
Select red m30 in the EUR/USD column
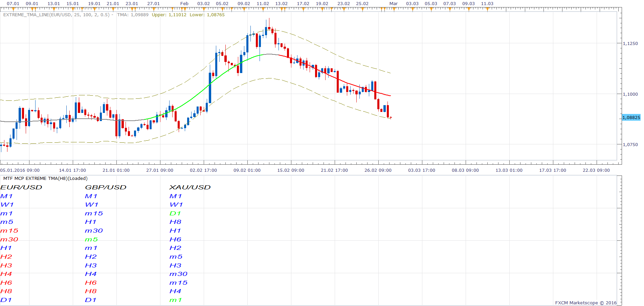(9, 239)
